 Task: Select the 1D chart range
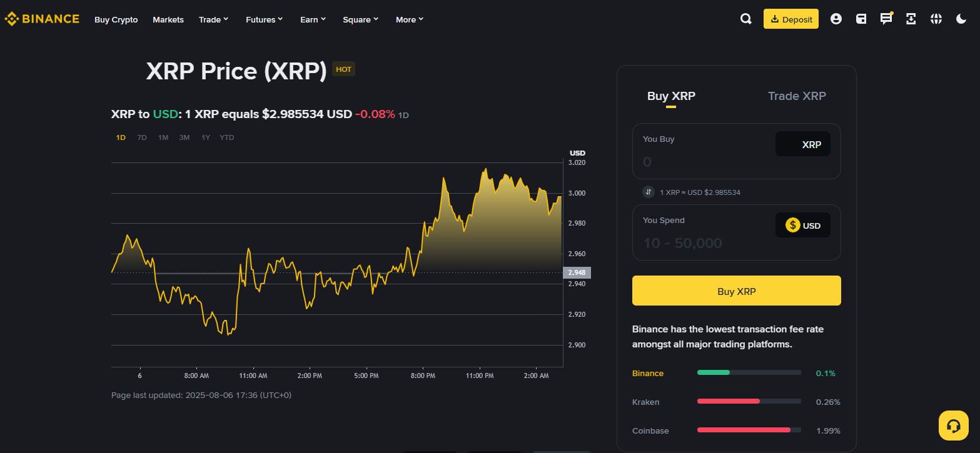(x=121, y=137)
